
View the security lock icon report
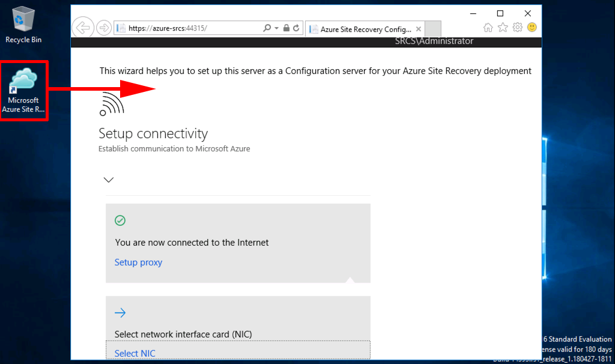[x=286, y=28]
